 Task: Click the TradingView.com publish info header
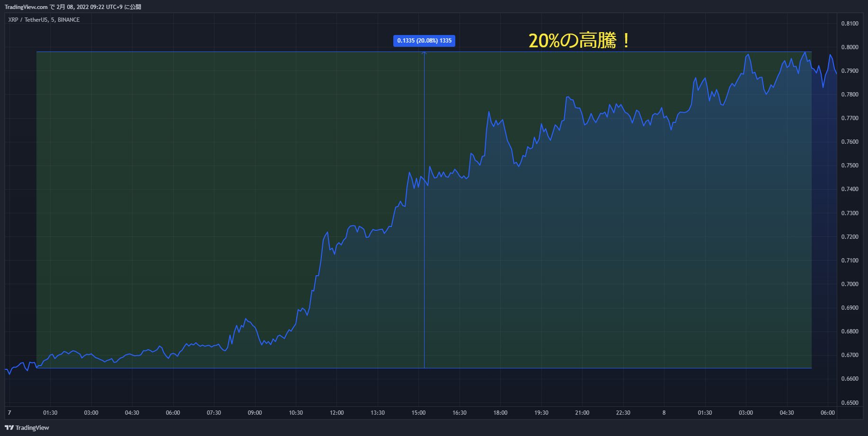[73, 7]
